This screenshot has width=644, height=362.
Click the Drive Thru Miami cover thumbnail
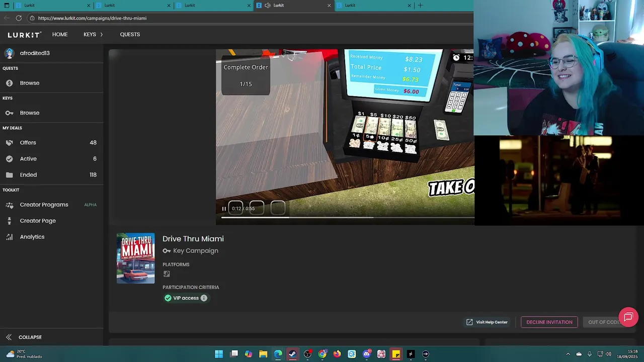coord(136,258)
